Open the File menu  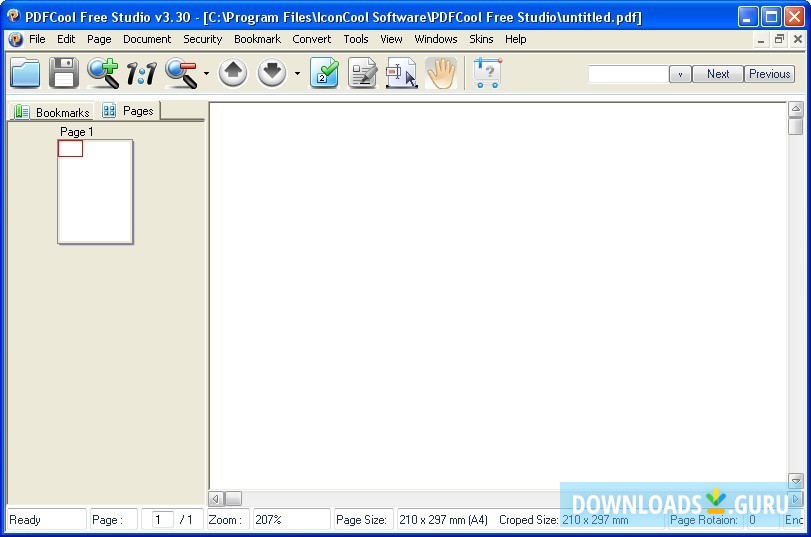click(x=37, y=39)
